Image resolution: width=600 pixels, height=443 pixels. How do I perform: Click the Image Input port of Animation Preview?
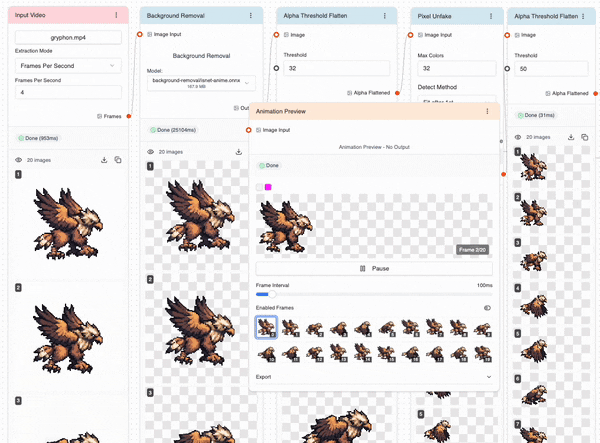249,130
